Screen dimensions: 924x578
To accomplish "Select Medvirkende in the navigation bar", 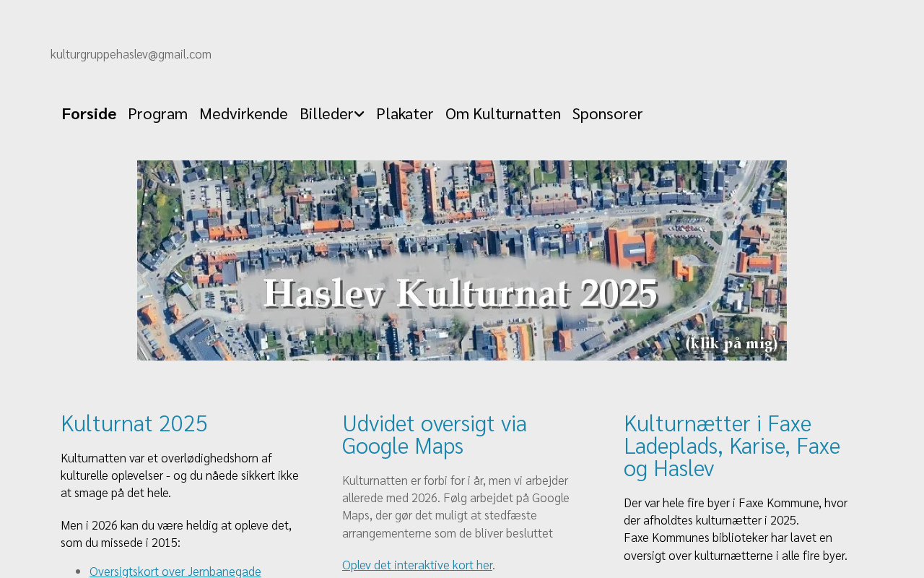I will click(x=243, y=113).
